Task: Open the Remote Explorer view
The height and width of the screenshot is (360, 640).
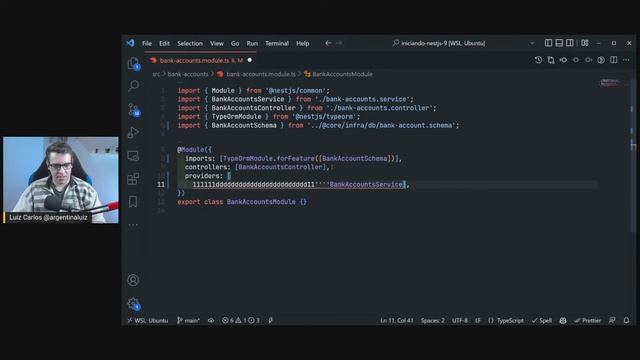Action: point(133,156)
